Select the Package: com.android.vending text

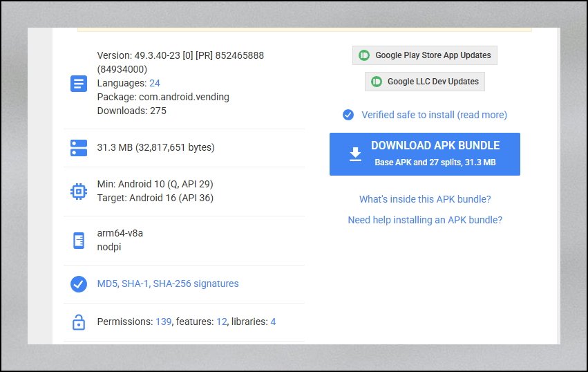(163, 97)
